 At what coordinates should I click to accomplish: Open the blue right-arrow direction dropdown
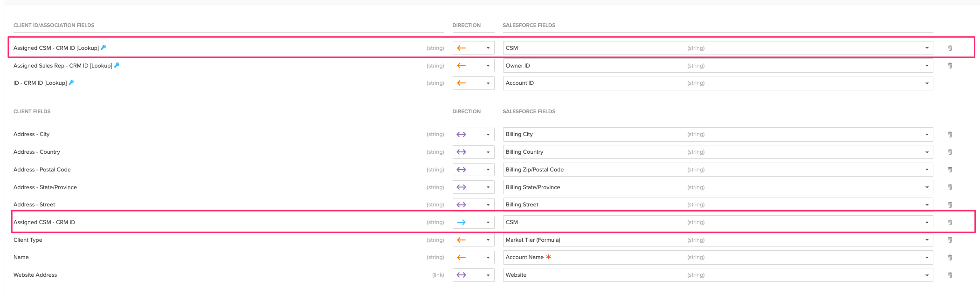(473, 222)
